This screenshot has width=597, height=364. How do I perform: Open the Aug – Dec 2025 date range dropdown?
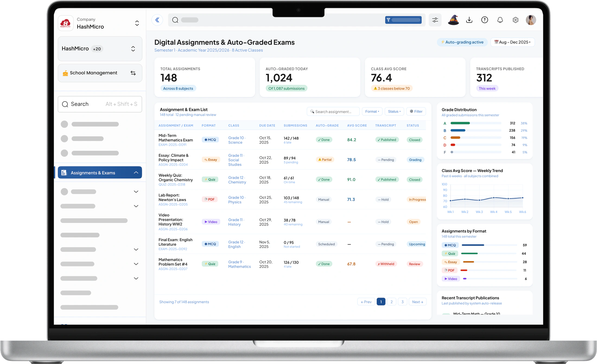512,42
